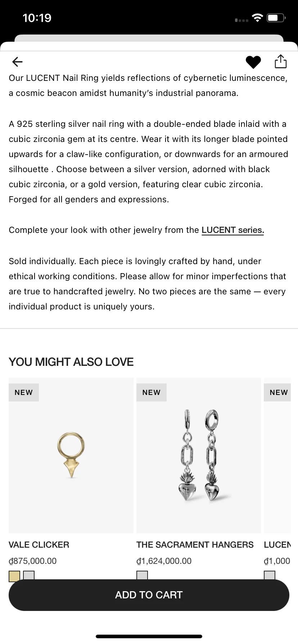The image size is (298, 644).
Task: Click the NEW badge on Vale Clicker
Action: click(24, 392)
